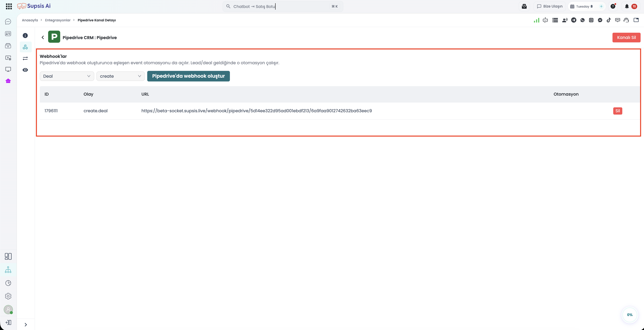Open the Deal object dropdown
Viewport: 644px width, 330px height.
coord(67,76)
